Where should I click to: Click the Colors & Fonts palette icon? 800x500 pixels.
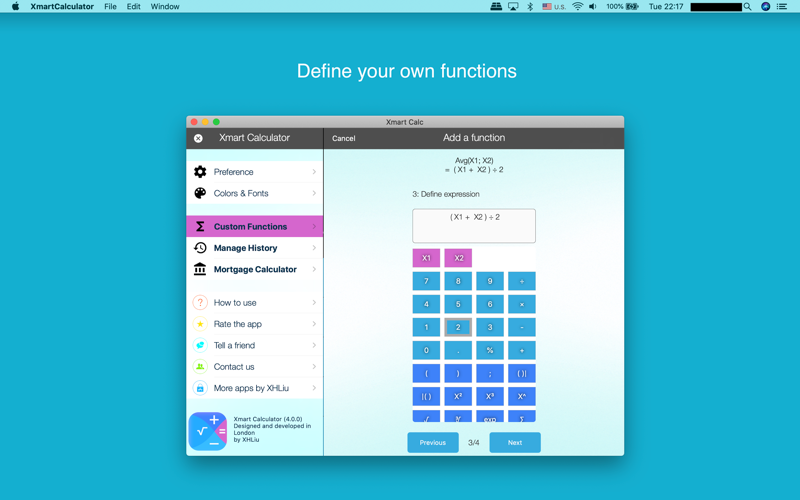(200, 193)
